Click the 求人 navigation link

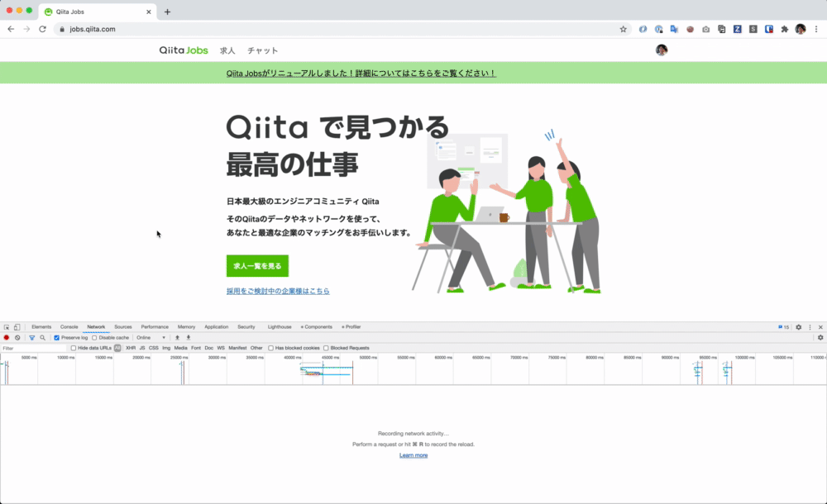(227, 50)
